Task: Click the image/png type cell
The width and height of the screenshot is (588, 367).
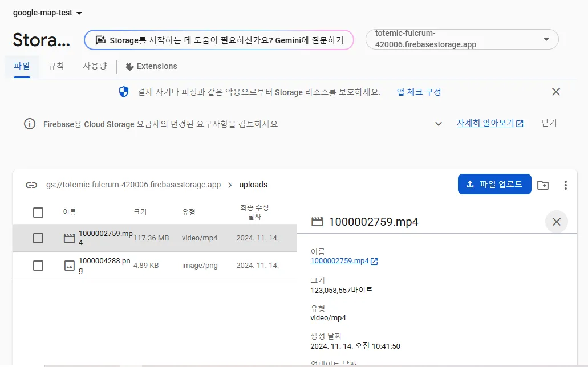Action: tap(200, 266)
